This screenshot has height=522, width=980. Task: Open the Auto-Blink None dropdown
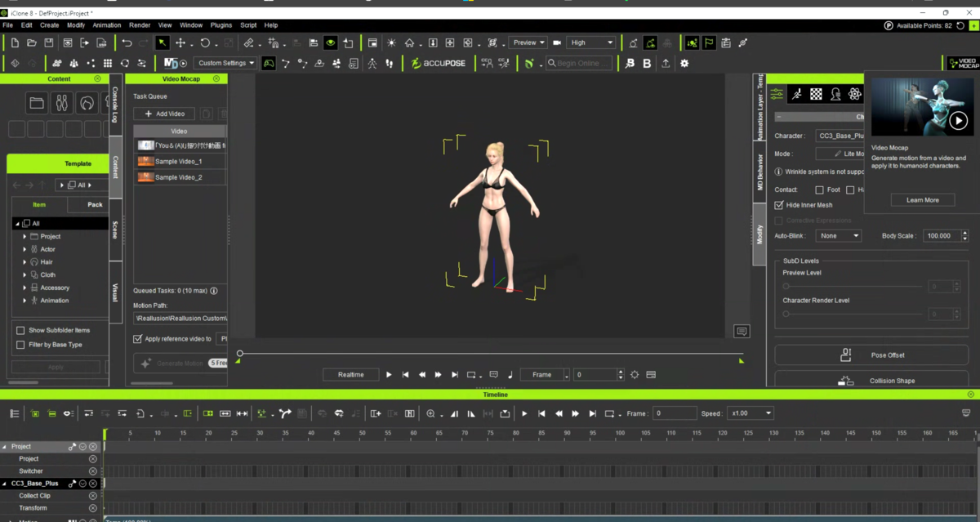839,235
